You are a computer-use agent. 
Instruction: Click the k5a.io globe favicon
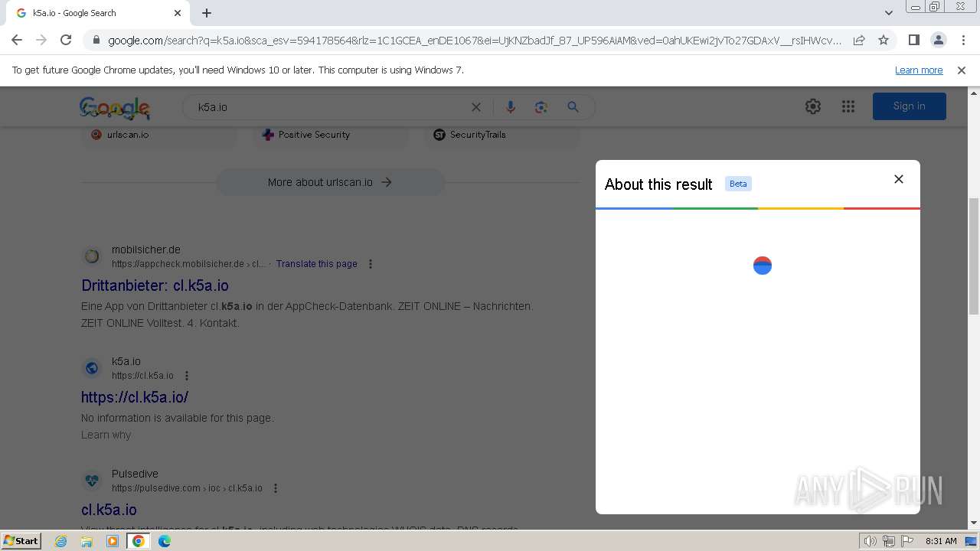[92, 368]
